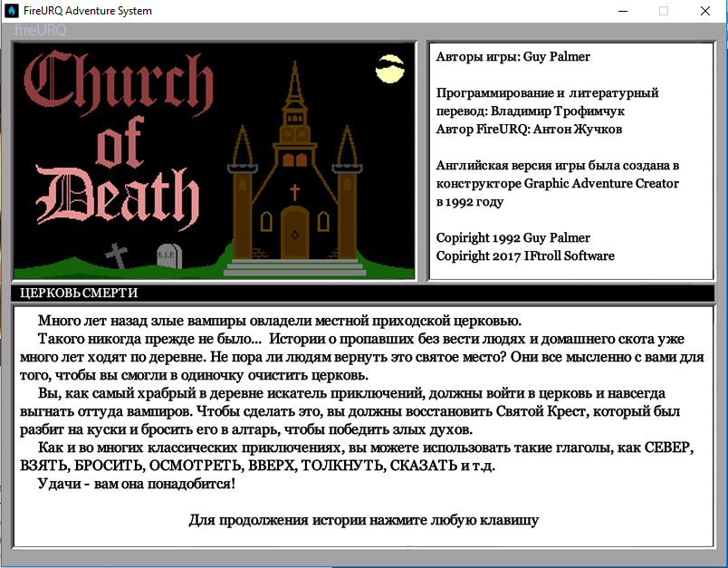Screen dimensions: 728x568
Task: Click the 'Copyright 2017 IFtroll Software' line
Action: 525,255
